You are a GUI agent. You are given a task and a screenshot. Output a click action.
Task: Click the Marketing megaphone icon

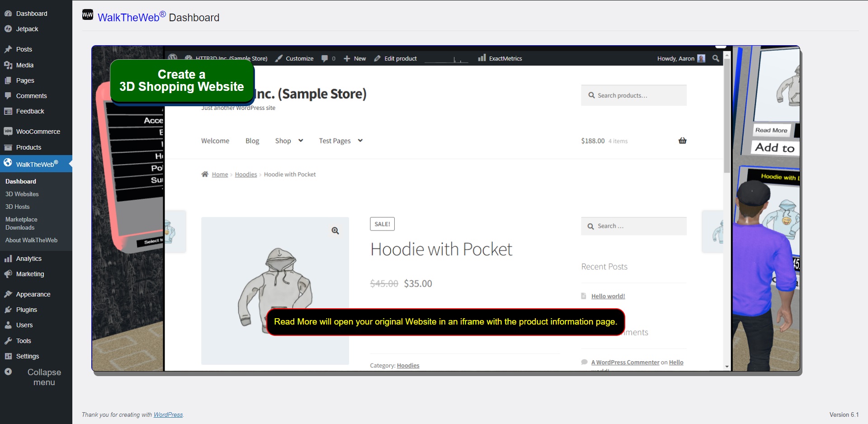click(x=8, y=274)
